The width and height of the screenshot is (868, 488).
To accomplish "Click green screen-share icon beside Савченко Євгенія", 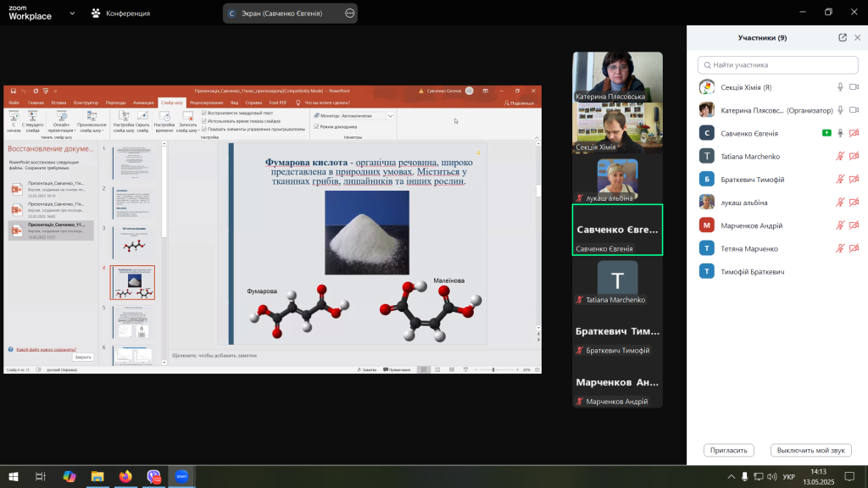I will point(826,133).
